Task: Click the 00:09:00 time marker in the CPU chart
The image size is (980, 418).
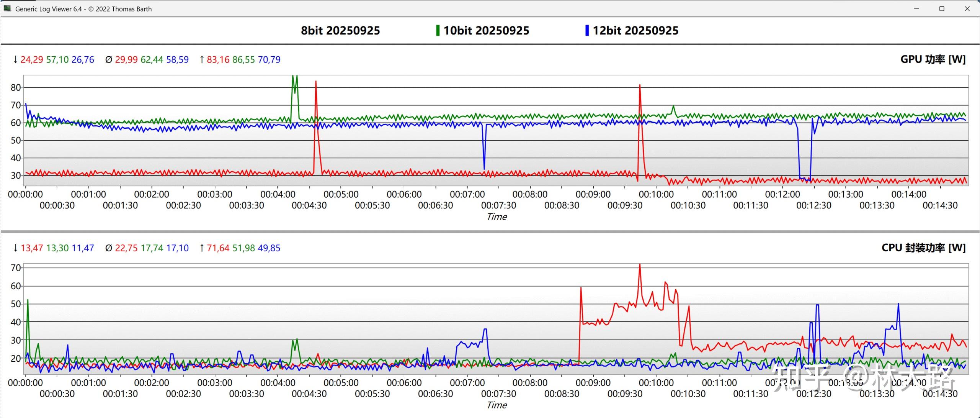Action: [x=593, y=382]
